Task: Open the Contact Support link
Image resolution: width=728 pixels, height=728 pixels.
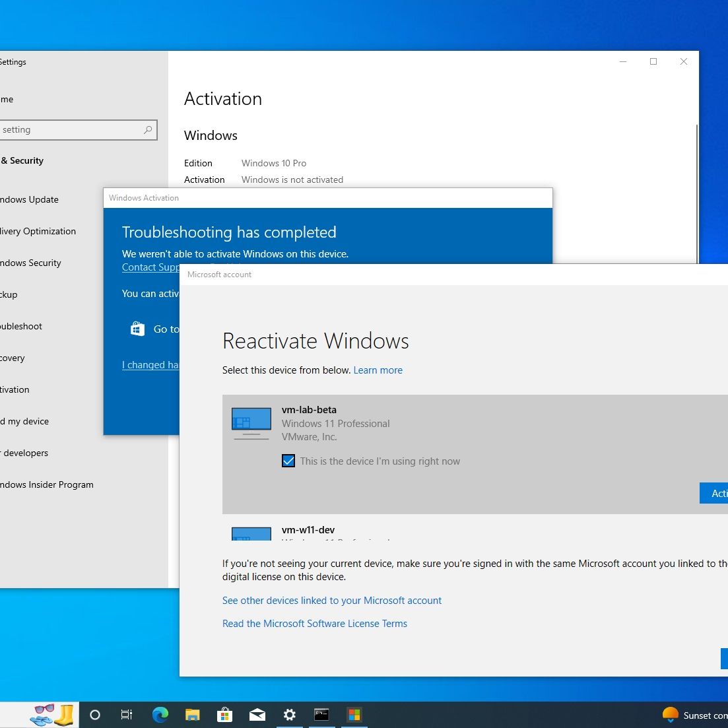Action: pyautogui.click(x=150, y=267)
